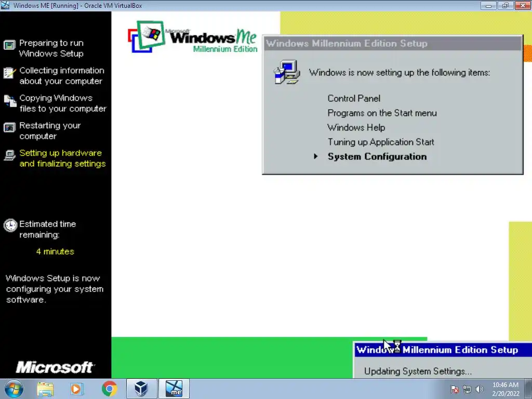532x399 pixels.
Task: Click the Show desktop strip on taskbar
Action: pyautogui.click(x=528, y=389)
